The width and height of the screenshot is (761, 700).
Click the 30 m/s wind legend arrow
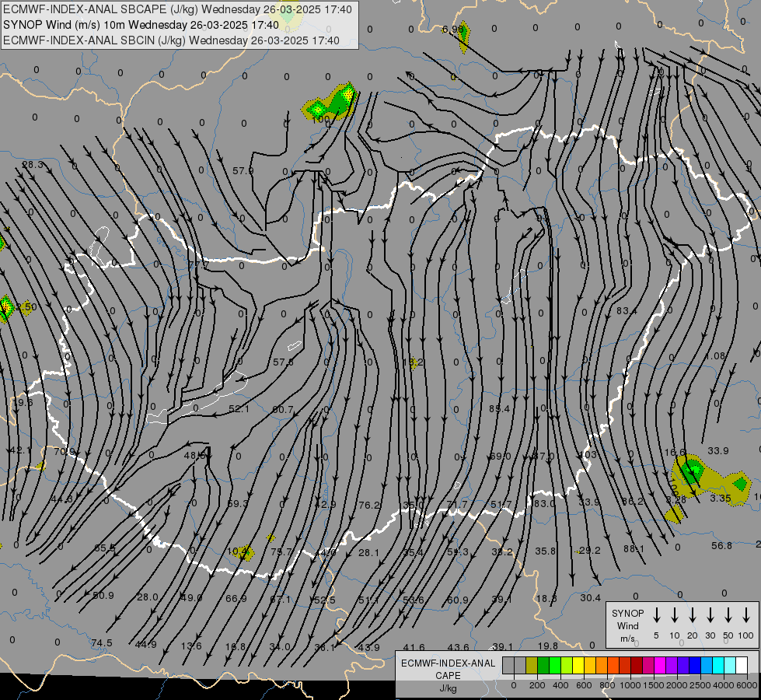710,615
